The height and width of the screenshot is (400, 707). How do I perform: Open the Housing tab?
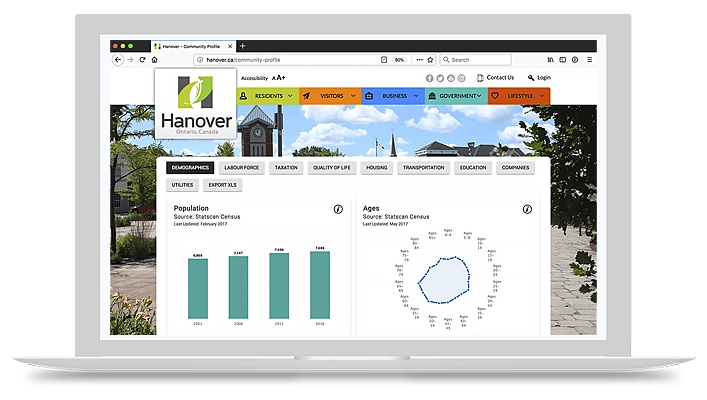[x=376, y=168]
